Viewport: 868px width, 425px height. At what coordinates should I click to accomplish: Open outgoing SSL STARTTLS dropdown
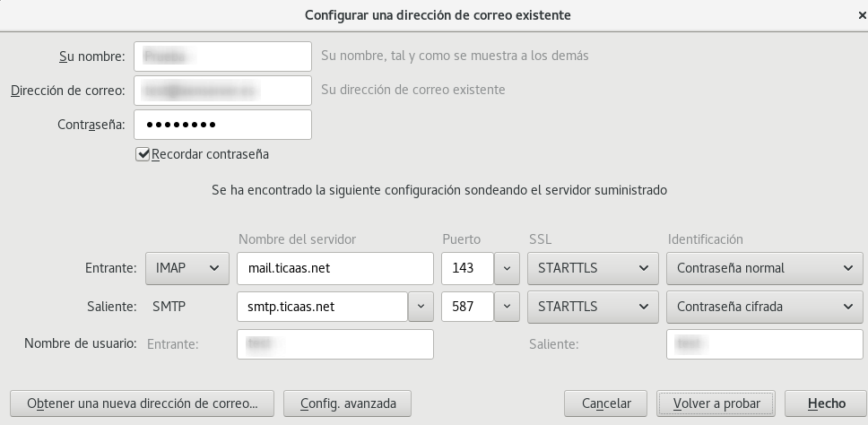tap(593, 306)
